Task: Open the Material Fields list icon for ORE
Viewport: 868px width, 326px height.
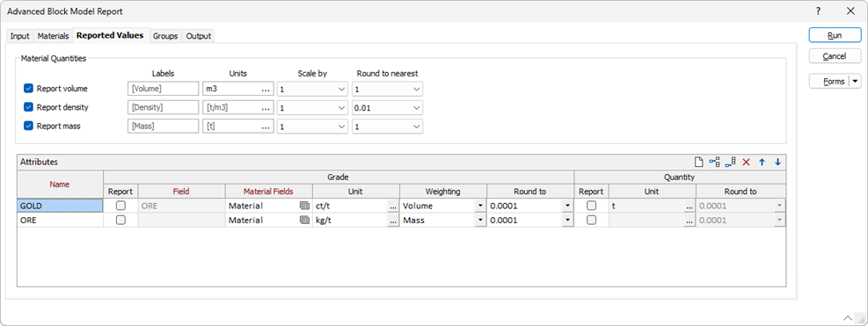Action: pyautogui.click(x=304, y=220)
